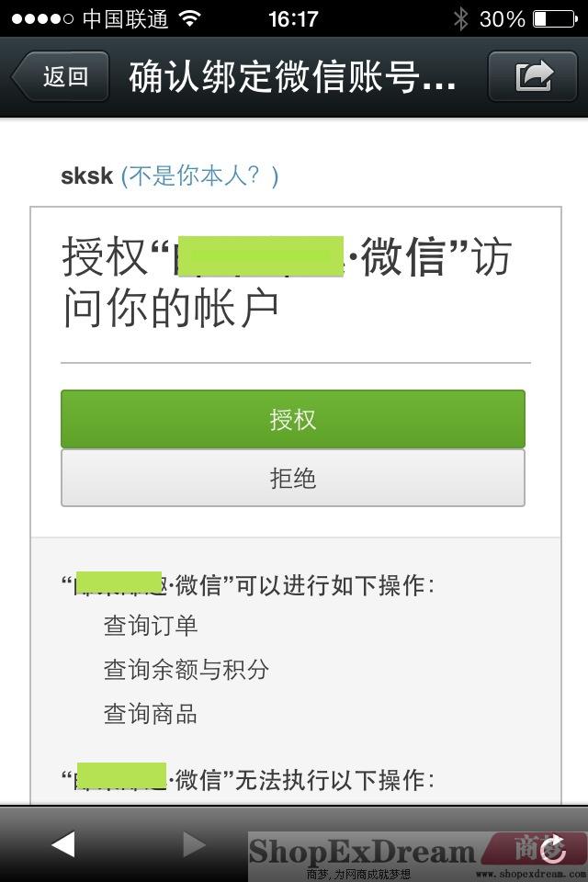Go back with left arrow icon

coord(63,844)
